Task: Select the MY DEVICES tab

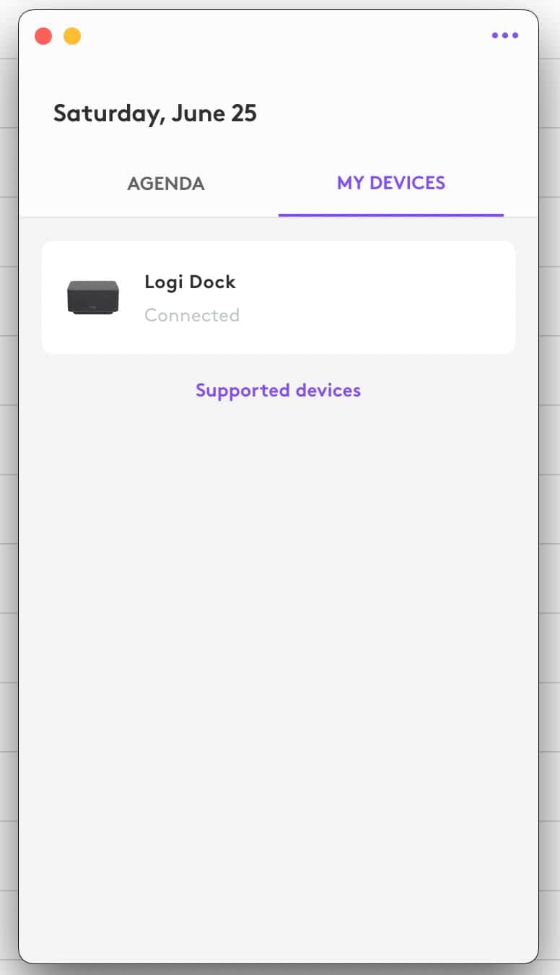Action: pos(391,183)
